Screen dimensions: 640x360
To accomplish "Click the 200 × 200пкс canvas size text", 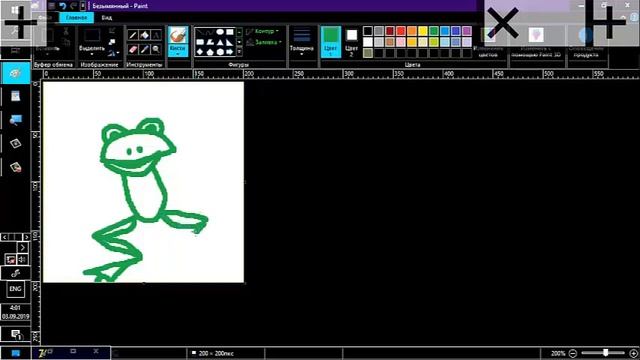I will (216, 353).
